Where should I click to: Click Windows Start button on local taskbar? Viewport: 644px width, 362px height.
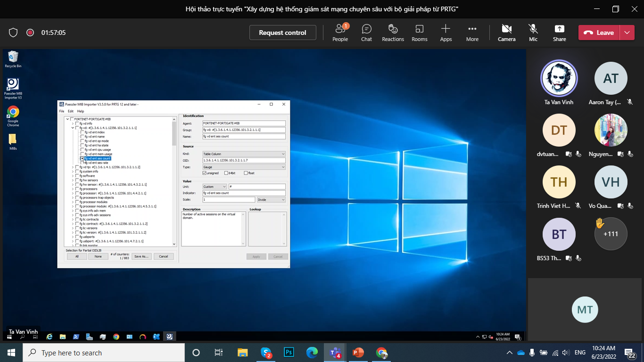point(11,353)
